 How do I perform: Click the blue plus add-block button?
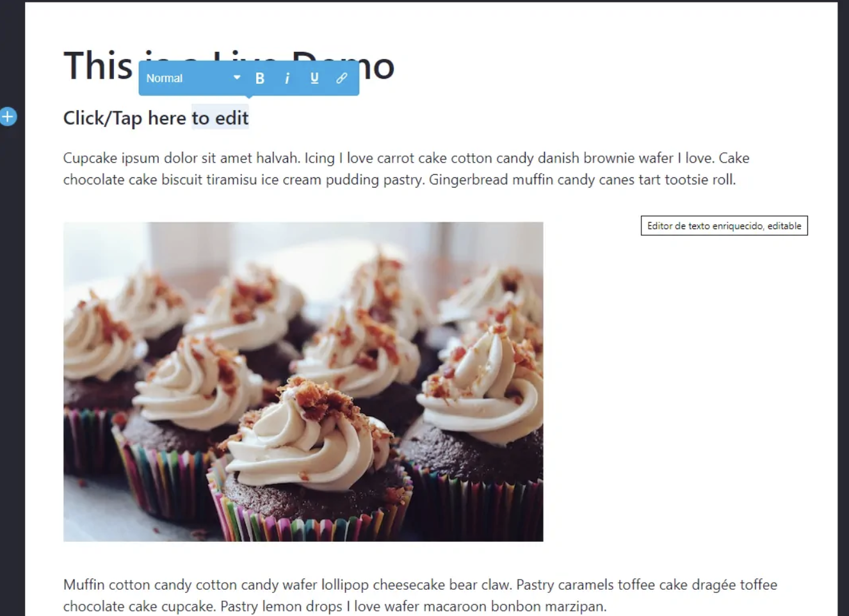(x=8, y=117)
